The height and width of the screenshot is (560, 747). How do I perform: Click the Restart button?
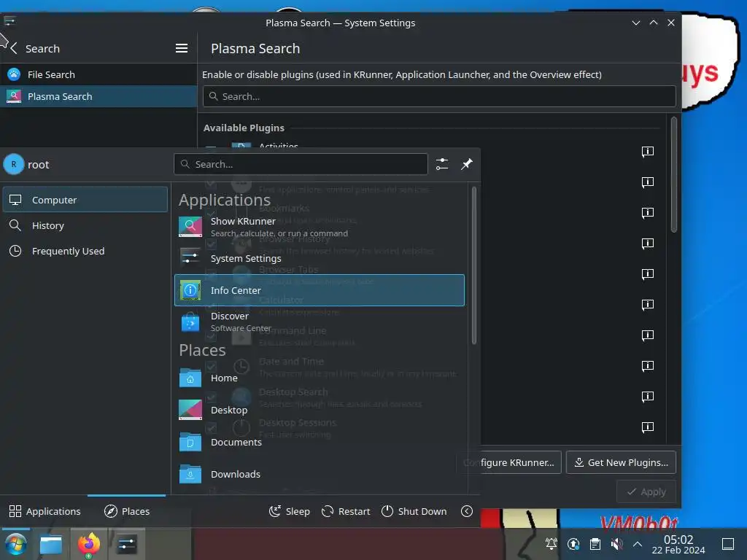346,511
